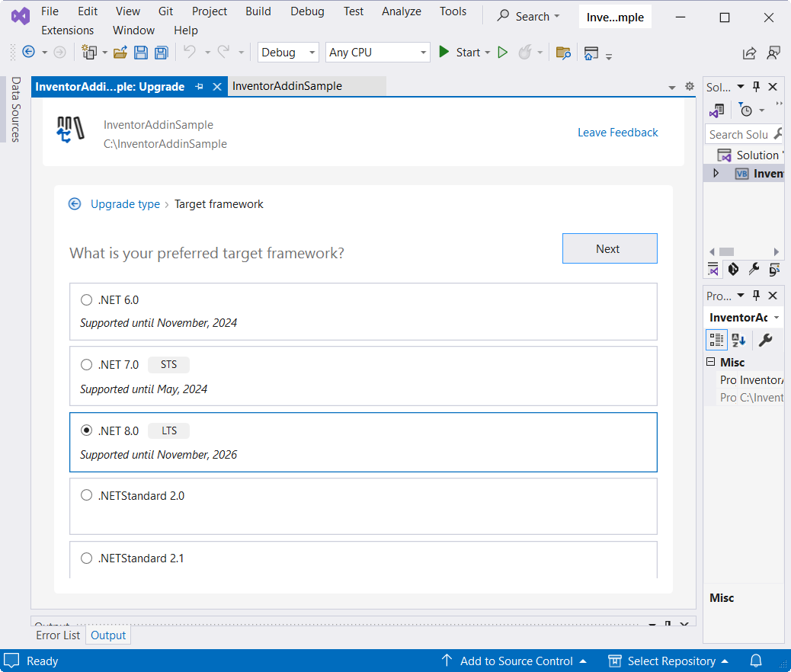Viewport: 791px width, 672px height.
Task: Open the Analyze menu
Action: pos(402,11)
